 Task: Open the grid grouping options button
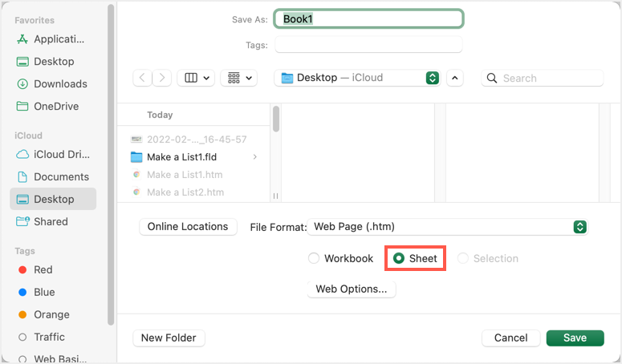(238, 78)
